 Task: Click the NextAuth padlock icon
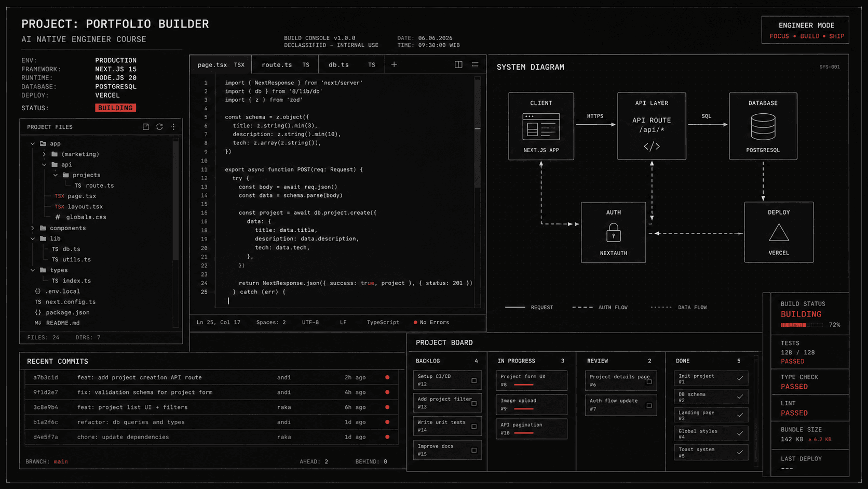[614, 232]
